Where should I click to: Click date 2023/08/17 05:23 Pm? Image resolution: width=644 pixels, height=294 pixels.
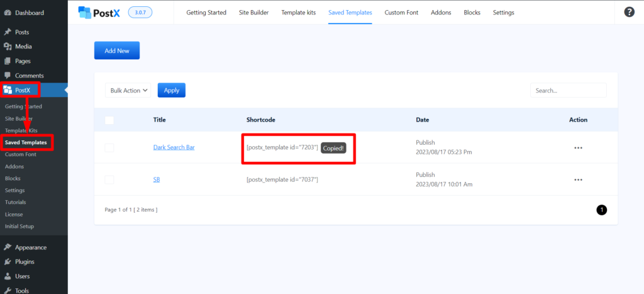(x=444, y=152)
